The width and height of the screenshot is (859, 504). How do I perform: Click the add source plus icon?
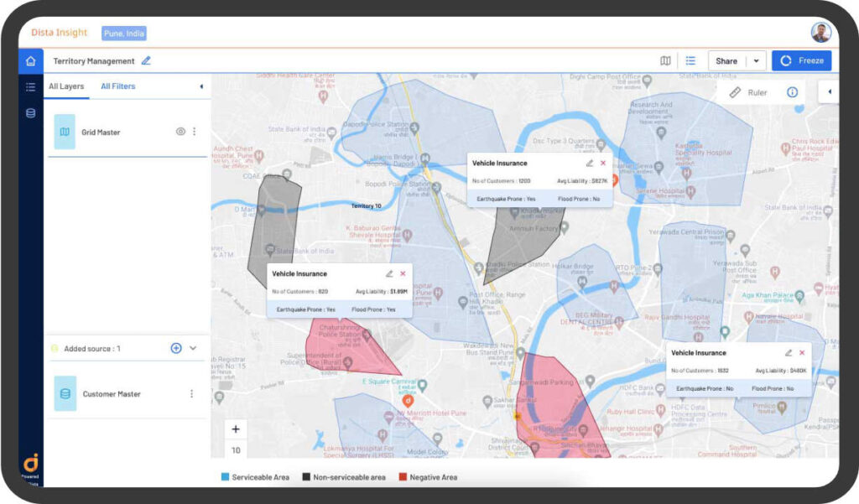tap(175, 348)
